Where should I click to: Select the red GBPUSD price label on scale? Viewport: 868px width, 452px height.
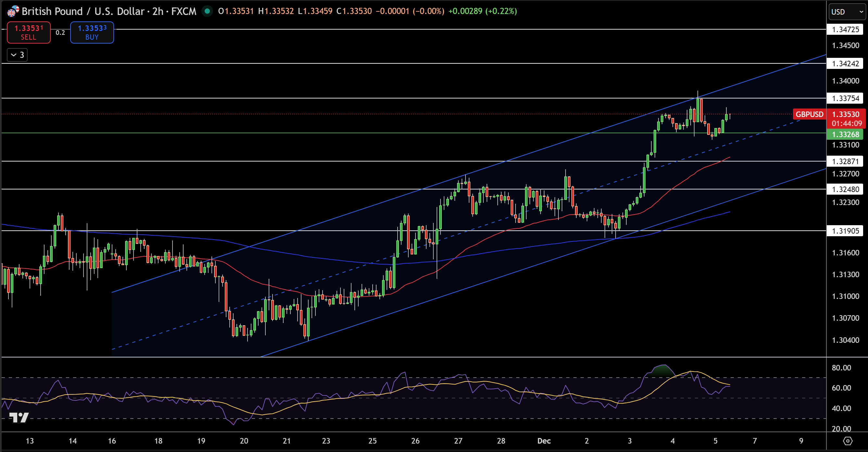pos(846,114)
